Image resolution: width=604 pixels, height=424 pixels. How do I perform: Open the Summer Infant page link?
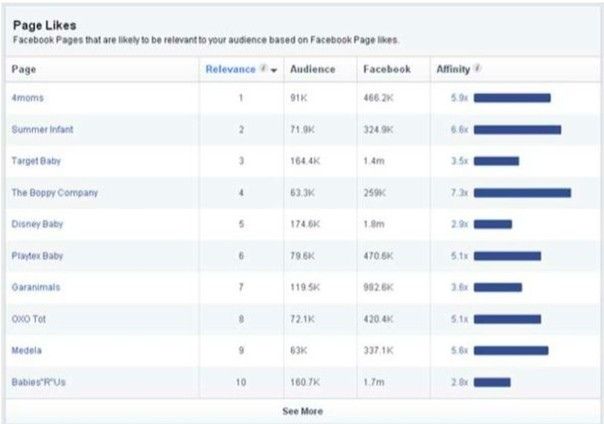42,130
